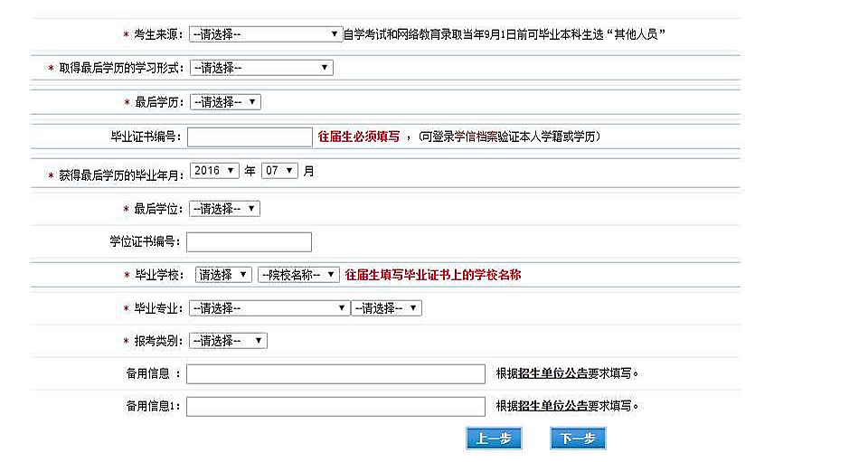Screen dimensions: 868x462
Task: Expand 取得最后学历的学习形式 dropdown
Action: (x=261, y=68)
